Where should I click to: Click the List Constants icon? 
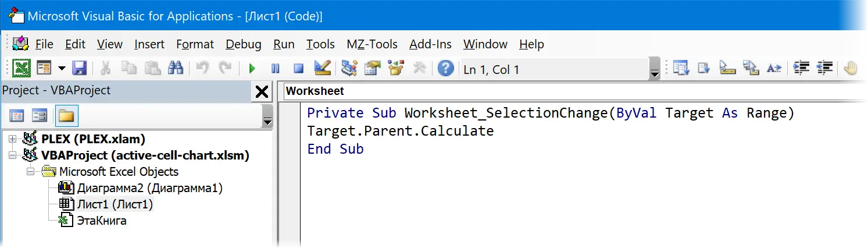[704, 69]
